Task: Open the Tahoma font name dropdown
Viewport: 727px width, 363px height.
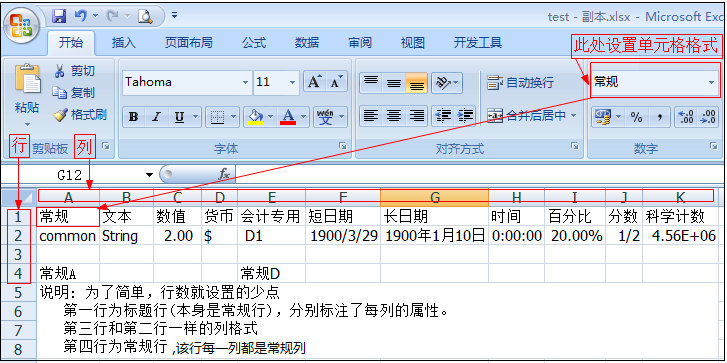Action: [245, 83]
